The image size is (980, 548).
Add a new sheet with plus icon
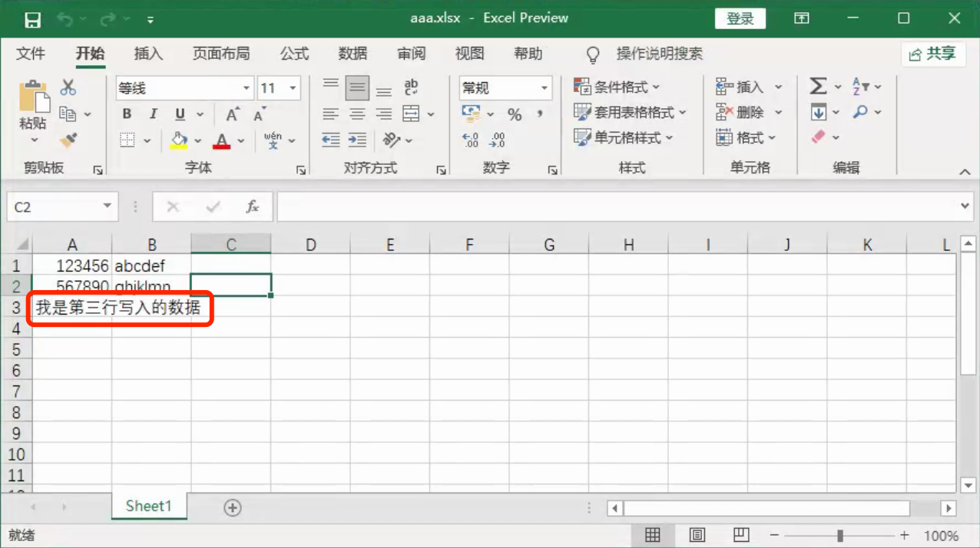point(232,507)
